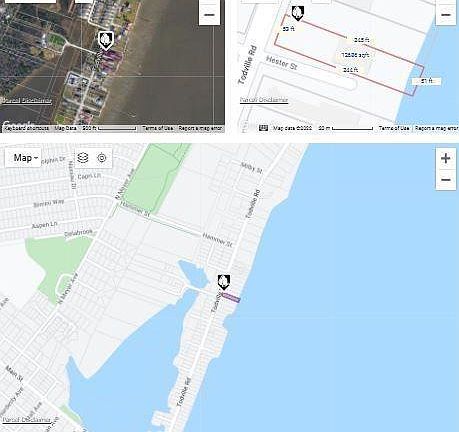The height and width of the screenshot is (432, 459).
Task: Zoom out on the satellite map
Action: click(x=209, y=15)
